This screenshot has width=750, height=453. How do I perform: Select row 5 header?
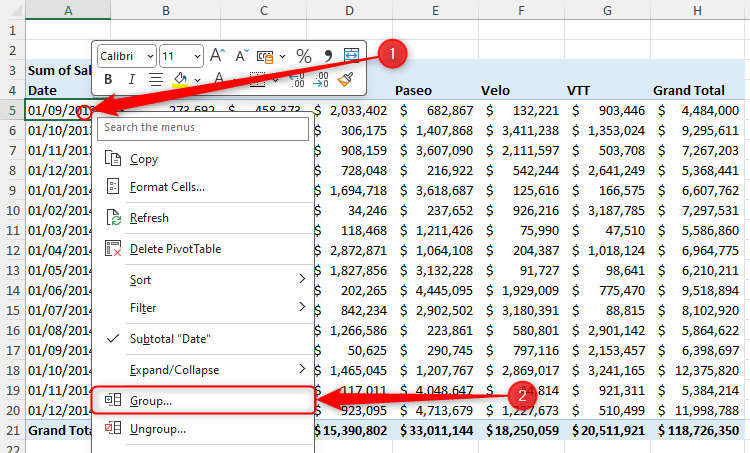12,110
